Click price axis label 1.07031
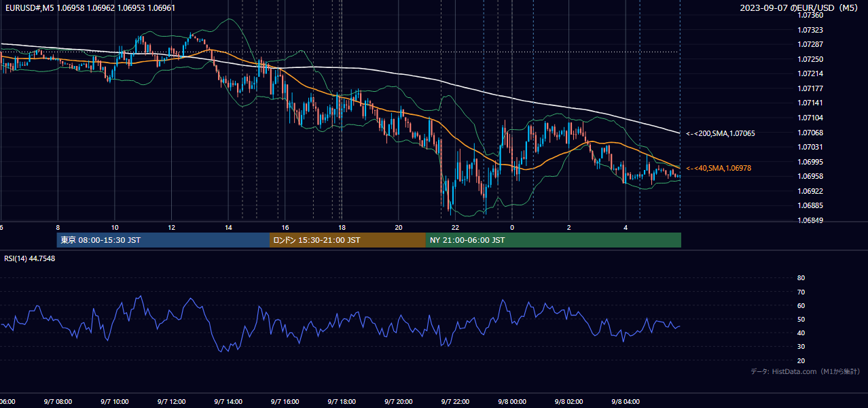868x408 pixels. [x=810, y=148]
